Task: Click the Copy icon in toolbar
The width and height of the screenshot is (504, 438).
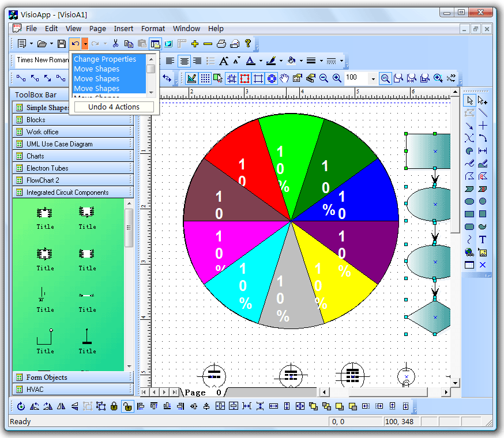Action: pyautogui.click(x=129, y=43)
